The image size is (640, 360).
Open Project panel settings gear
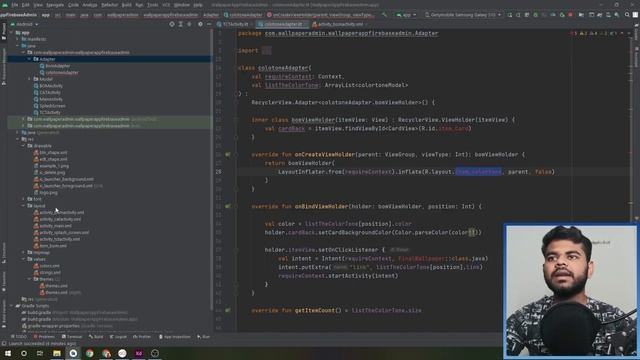pos(200,24)
